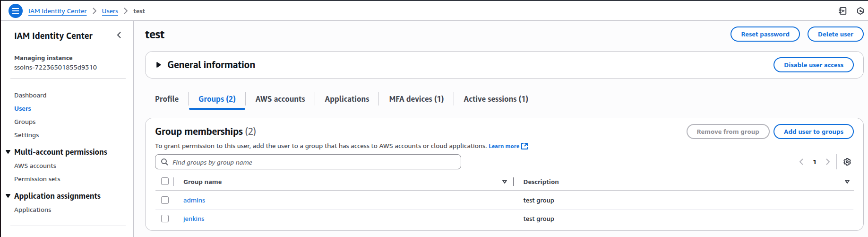Go to next page of group memberships
868x237 pixels.
click(x=828, y=162)
